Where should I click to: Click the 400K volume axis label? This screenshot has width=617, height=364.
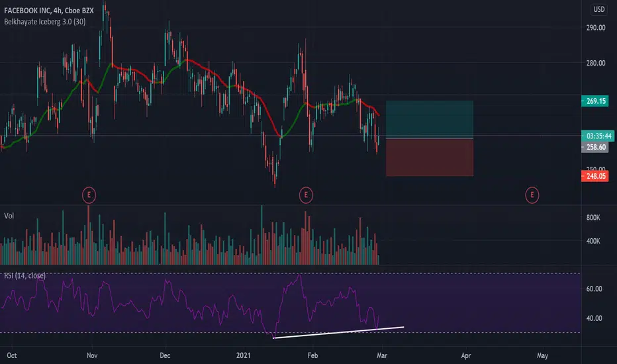tap(593, 241)
